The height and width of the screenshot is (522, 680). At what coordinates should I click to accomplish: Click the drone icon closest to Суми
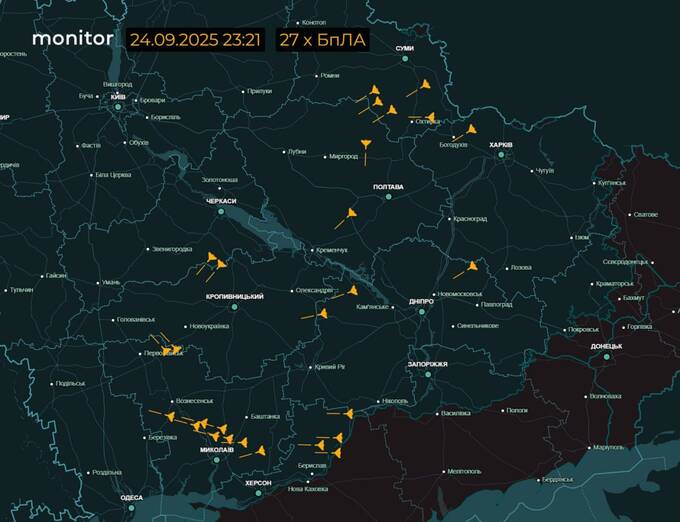(424, 86)
